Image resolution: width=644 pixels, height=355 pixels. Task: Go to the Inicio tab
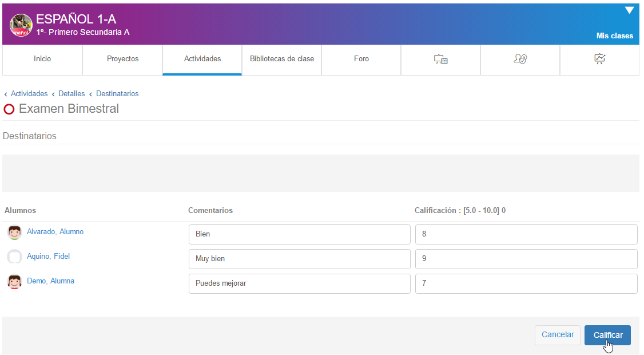pyautogui.click(x=42, y=59)
